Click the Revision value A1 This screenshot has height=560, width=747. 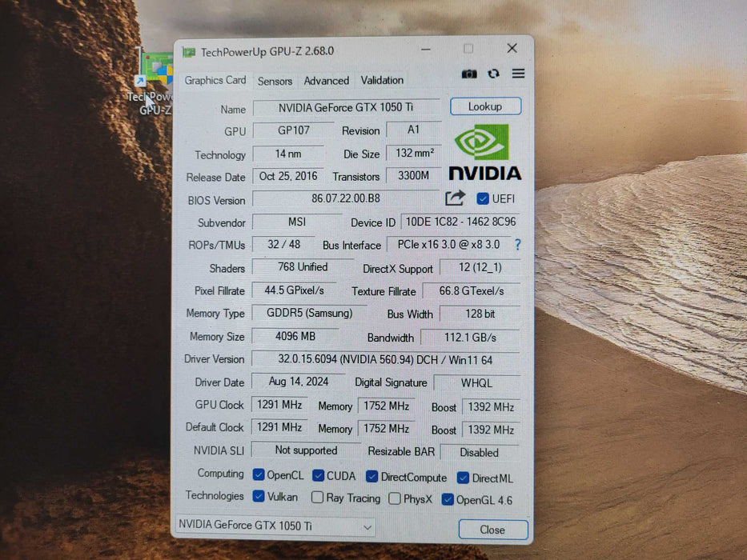[x=413, y=130]
